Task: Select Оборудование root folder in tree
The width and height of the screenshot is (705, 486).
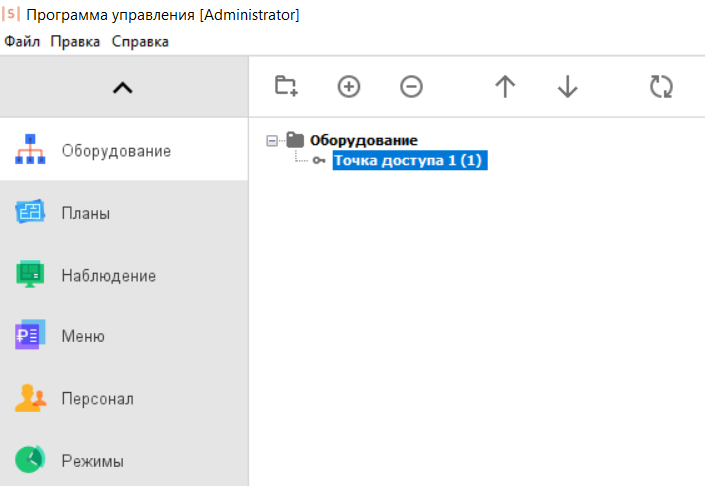Action: [363, 140]
